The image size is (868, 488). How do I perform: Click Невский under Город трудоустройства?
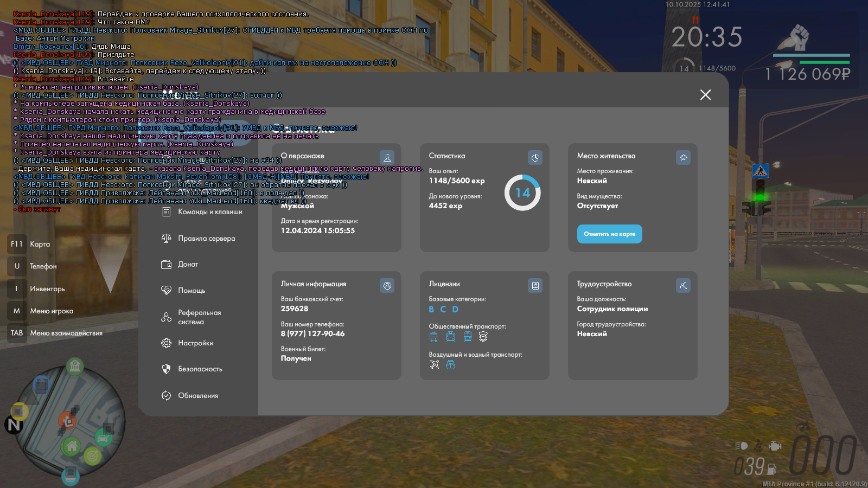tap(592, 334)
